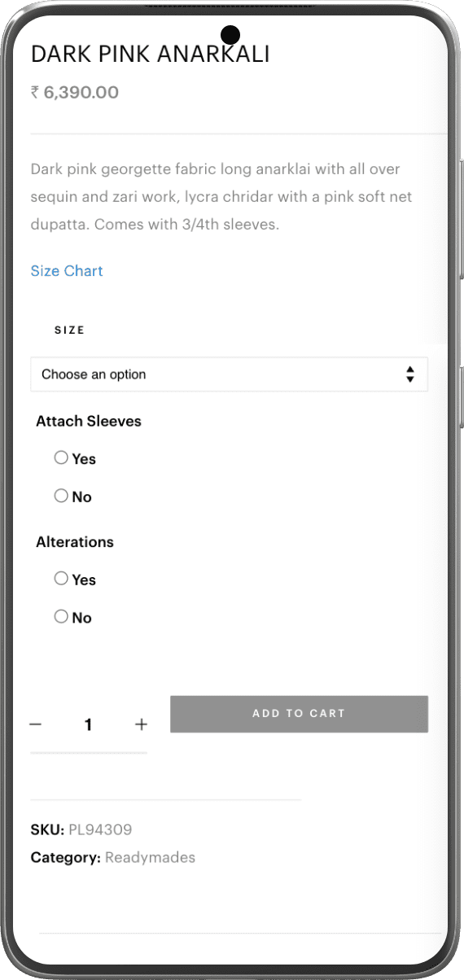This screenshot has height=980, width=464.
Task: Click the SKU code PL94309
Action: pos(100,829)
